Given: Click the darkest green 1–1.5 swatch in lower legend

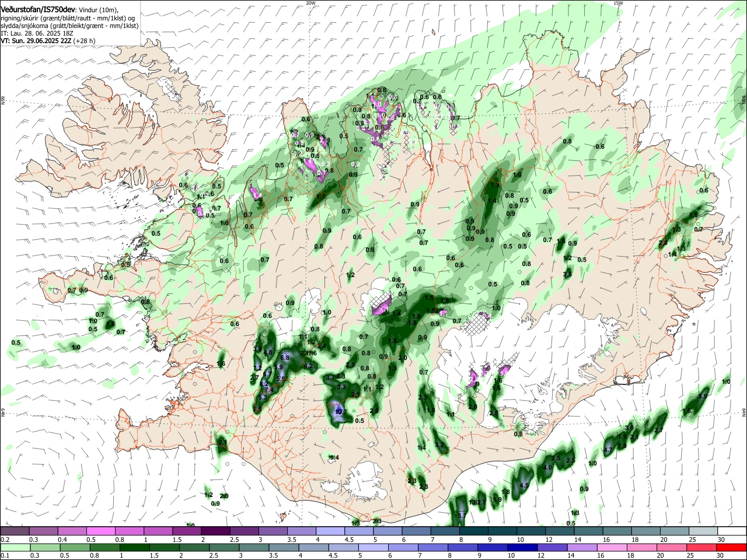Looking at the screenshot, I should coord(134,547).
